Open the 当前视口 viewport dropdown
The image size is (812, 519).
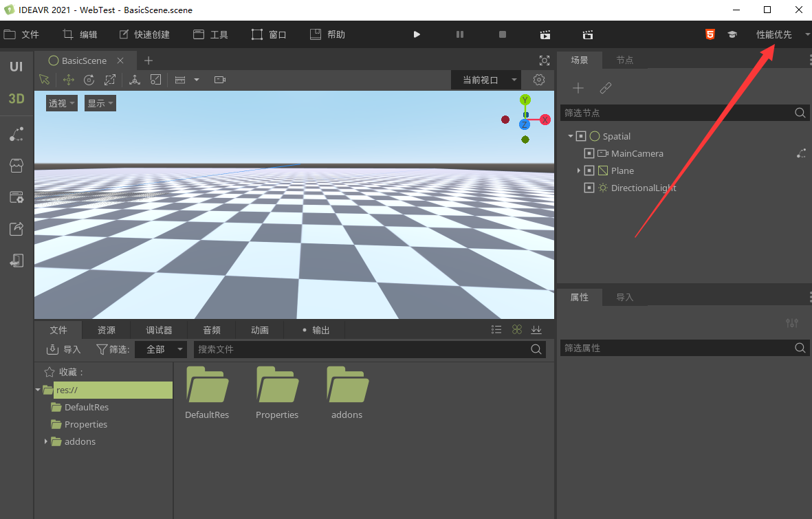pyautogui.click(x=485, y=80)
